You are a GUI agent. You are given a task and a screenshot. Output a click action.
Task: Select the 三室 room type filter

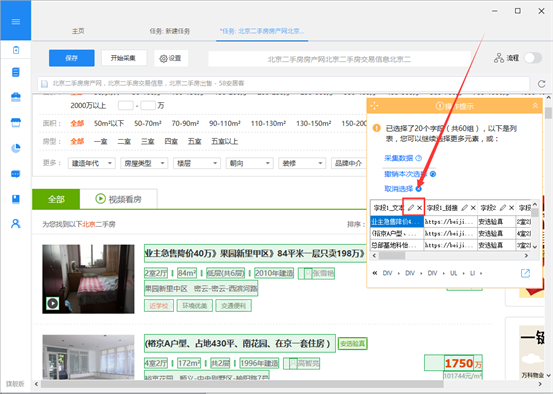[x=148, y=142]
